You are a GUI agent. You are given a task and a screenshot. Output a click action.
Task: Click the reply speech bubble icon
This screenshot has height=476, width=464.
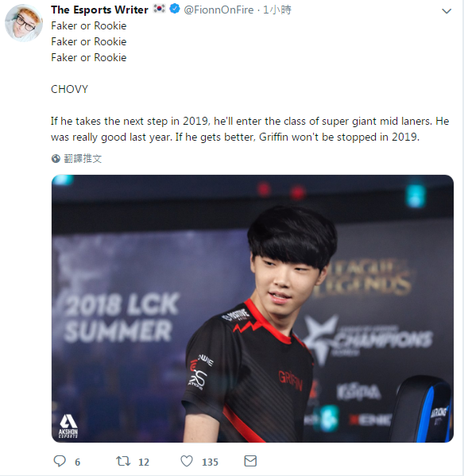coord(60,461)
